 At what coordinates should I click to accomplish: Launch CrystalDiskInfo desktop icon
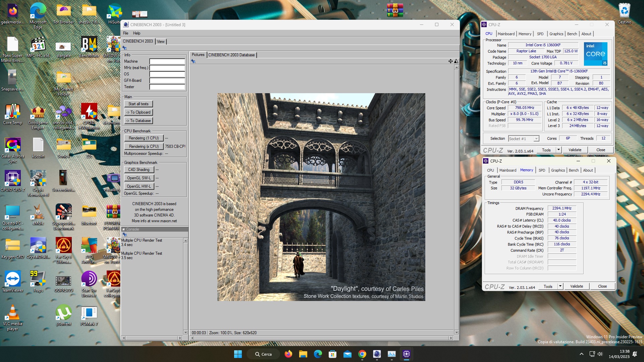pyautogui.click(x=38, y=248)
